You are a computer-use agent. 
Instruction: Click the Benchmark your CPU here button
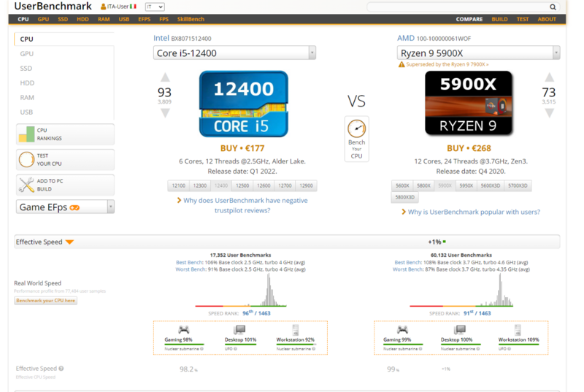coord(45,301)
